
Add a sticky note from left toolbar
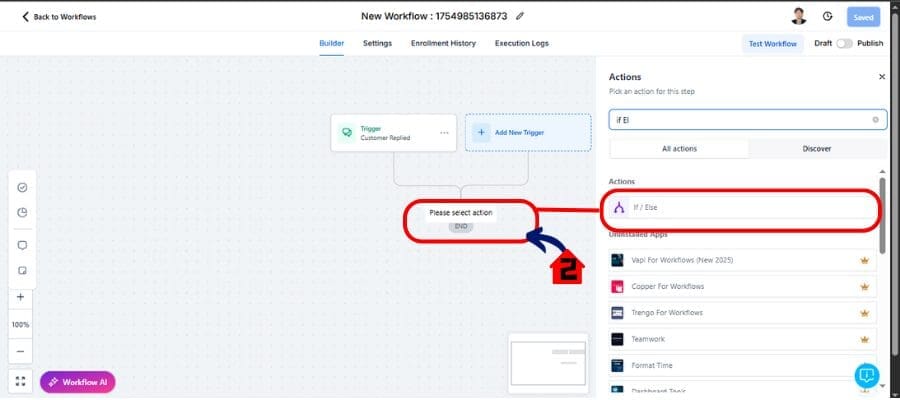pyautogui.click(x=22, y=270)
